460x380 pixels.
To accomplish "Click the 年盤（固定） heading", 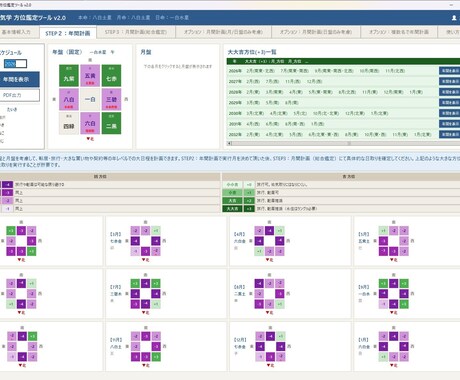I will click(x=67, y=52).
